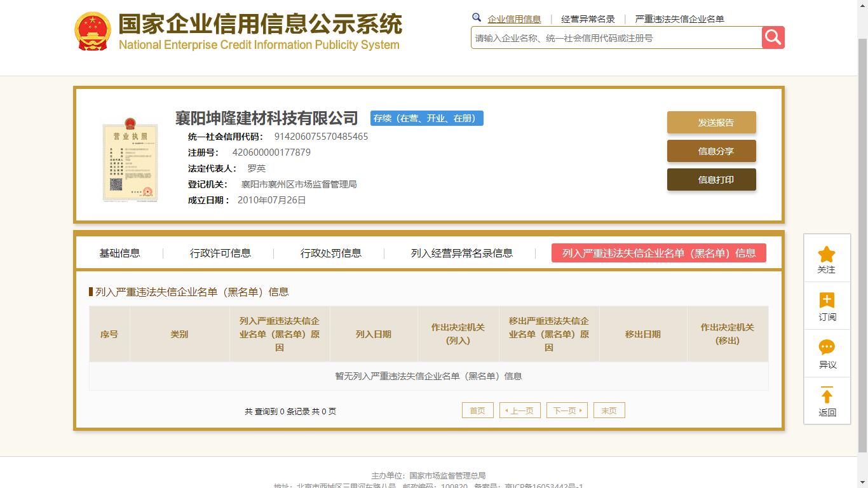868x488 pixels.
Task: Click the 国家企业信用信息公示系统 site title
Action: (x=261, y=24)
